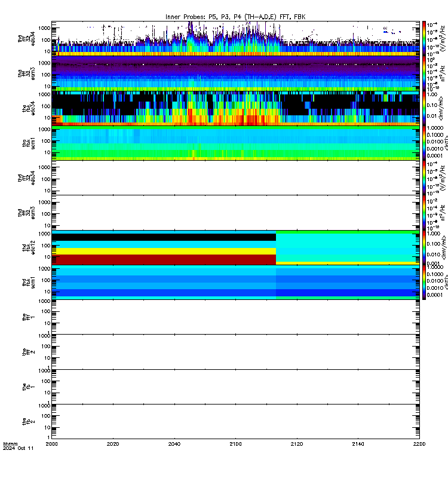
Task: Click the "2140" time axis label
Action: click(358, 444)
